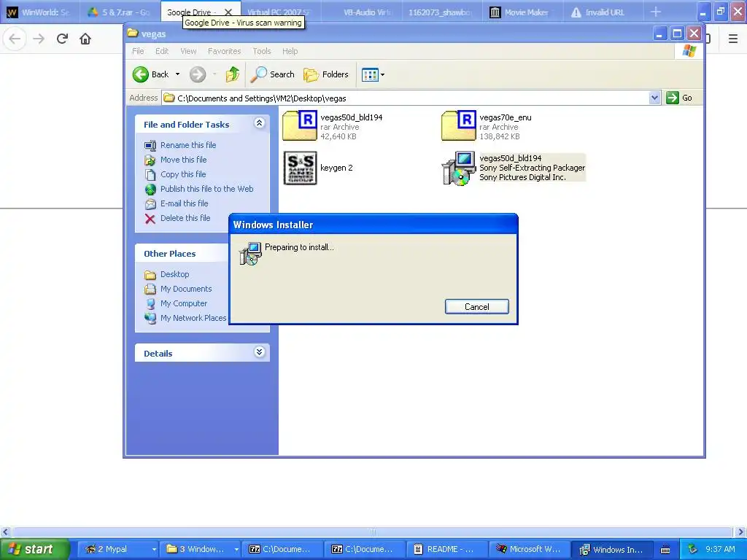Switch to Windows Installer taskbar button
747x560 pixels.
(x=612, y=550)
